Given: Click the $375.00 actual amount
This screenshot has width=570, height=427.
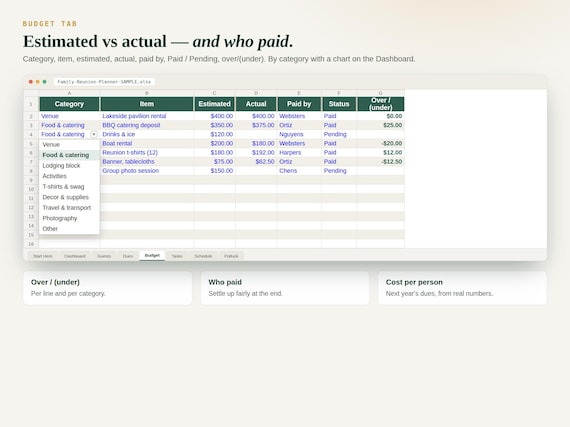Looking at the screenshot, I should 263,125.
